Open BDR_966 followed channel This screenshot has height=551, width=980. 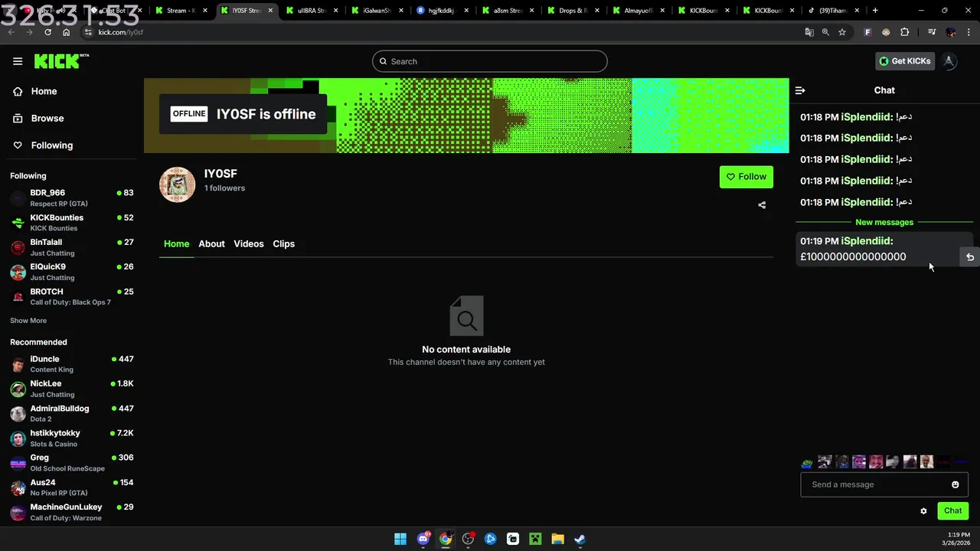[71, 198]
